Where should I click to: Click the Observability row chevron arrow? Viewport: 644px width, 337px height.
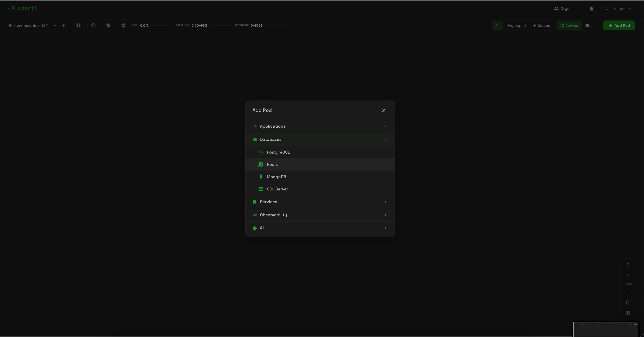point(385,215)
